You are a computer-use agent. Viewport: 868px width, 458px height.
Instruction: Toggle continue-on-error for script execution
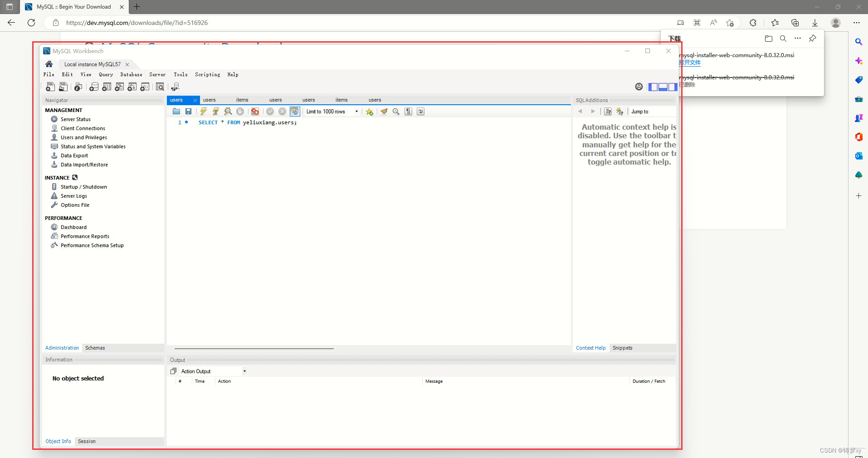click(x=255, y=112)
